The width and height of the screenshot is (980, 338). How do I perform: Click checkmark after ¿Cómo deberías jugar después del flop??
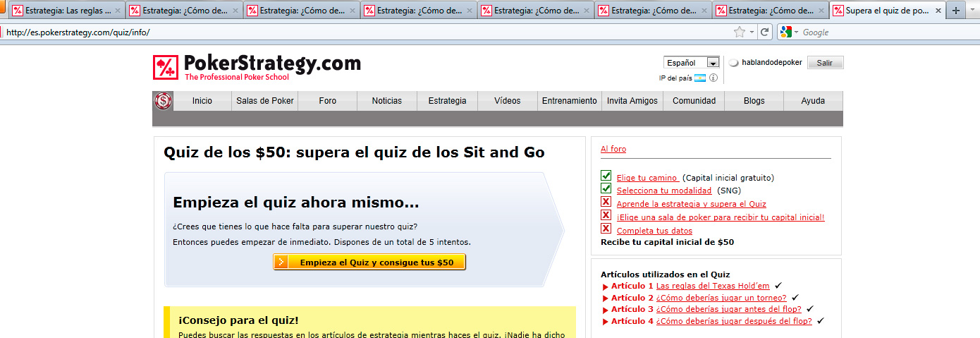[821, 320]
